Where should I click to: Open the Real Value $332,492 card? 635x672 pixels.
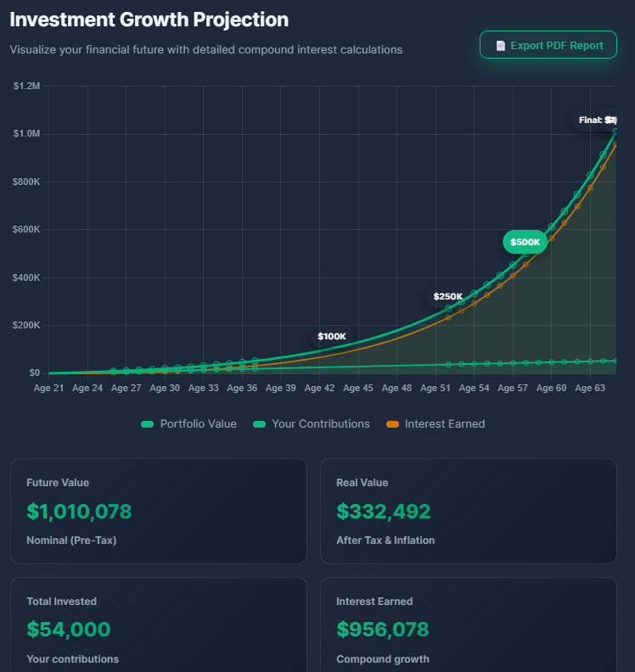(x=468, y=511)
